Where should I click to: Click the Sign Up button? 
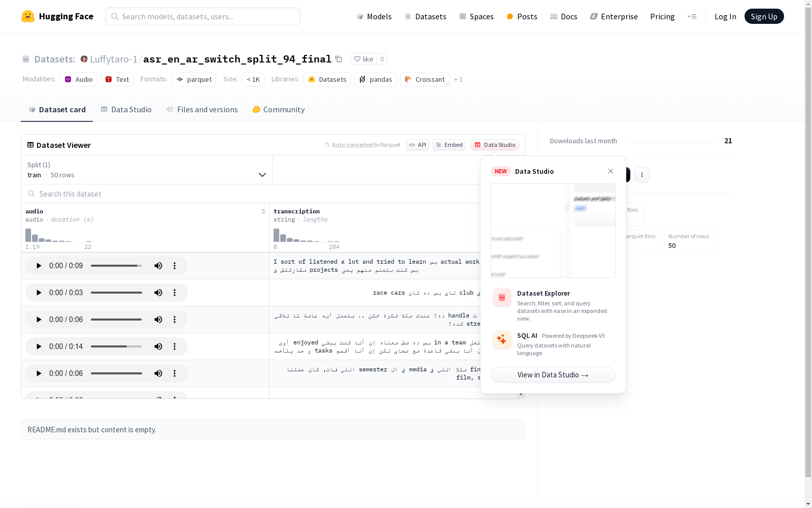pyautogui.click(x=764, y=16)
